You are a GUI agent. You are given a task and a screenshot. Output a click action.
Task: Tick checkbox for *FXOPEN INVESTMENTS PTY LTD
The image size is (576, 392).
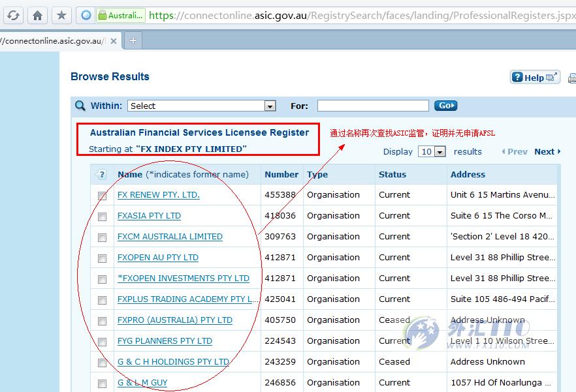pos(102,279)
